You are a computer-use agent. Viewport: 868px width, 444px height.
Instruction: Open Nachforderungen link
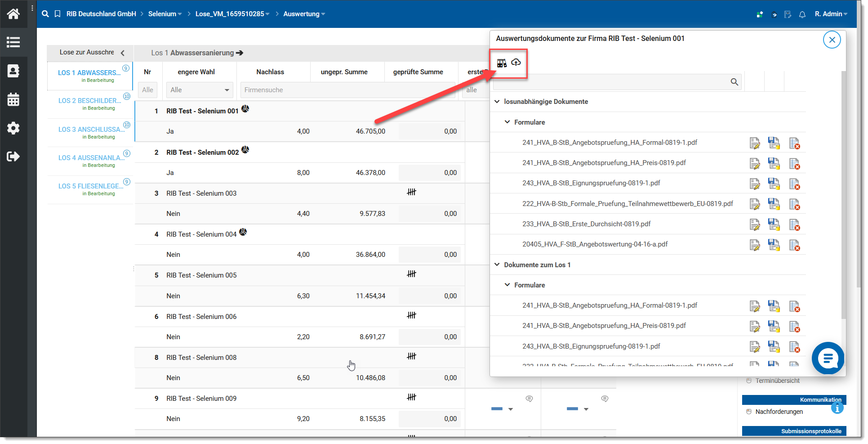click(779, 412)
